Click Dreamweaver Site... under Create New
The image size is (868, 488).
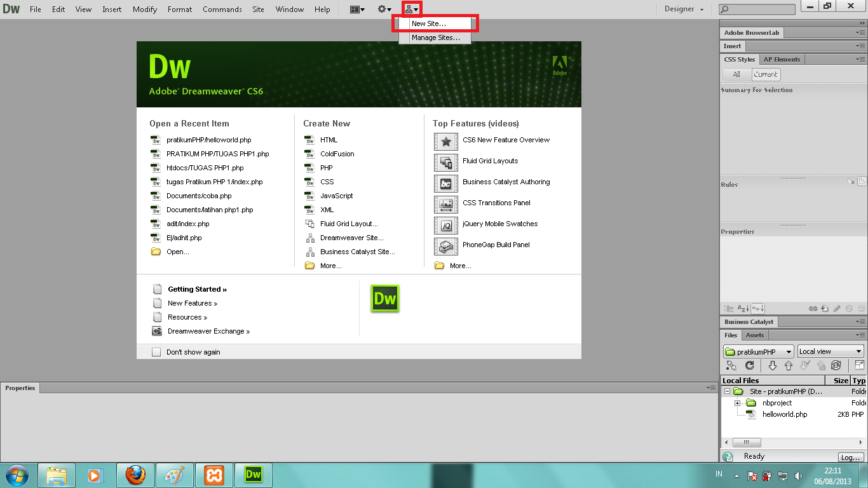[x=351, y=238]
